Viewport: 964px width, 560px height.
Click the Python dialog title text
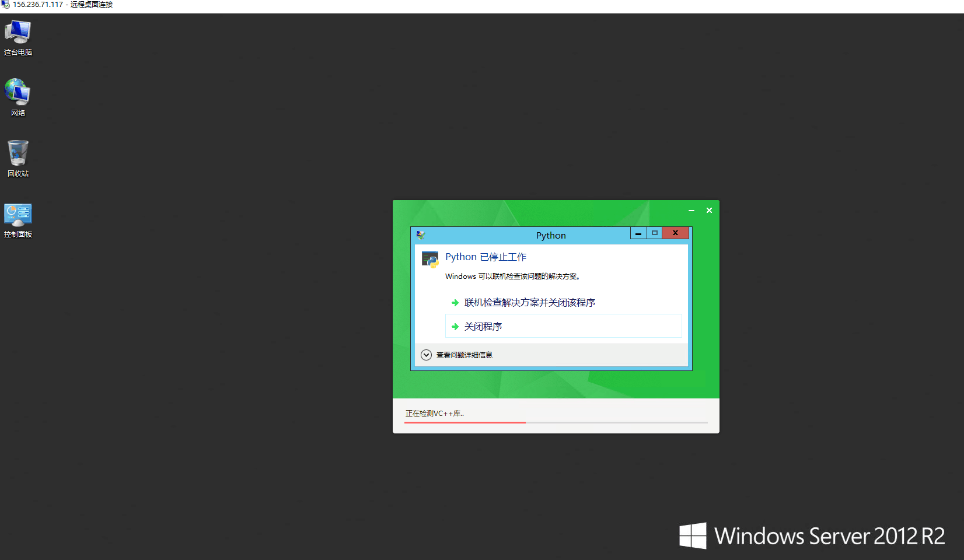(x=551, y=235)
